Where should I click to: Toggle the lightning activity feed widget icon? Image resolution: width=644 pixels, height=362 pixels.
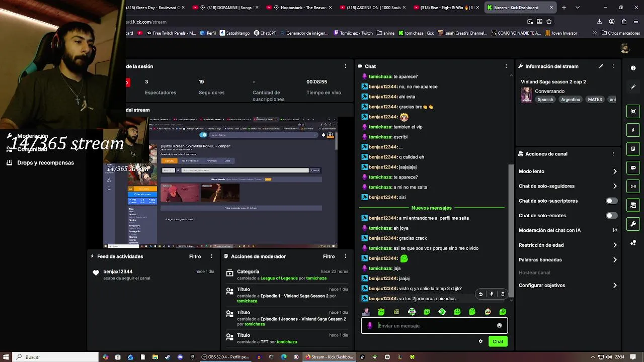(633, 130)
